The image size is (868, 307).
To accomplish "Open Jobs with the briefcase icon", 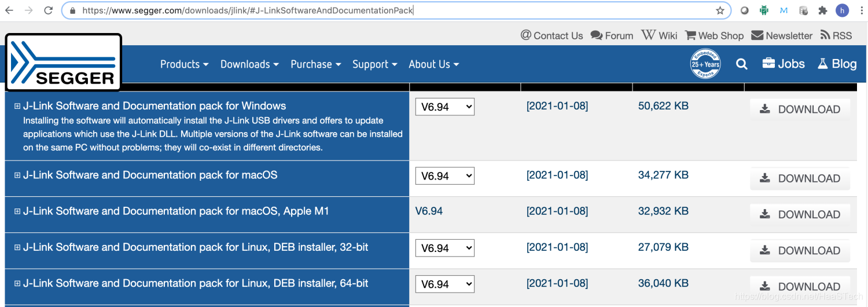I will click(784, 64).
